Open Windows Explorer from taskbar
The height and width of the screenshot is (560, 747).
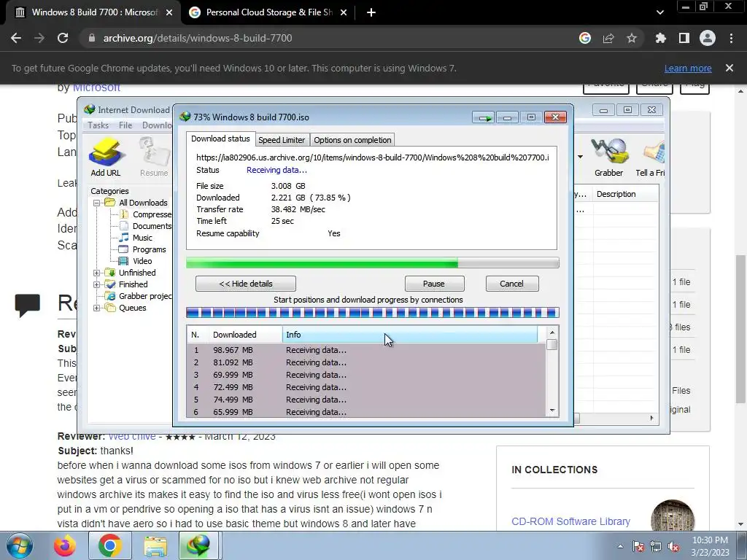[155, 545]
